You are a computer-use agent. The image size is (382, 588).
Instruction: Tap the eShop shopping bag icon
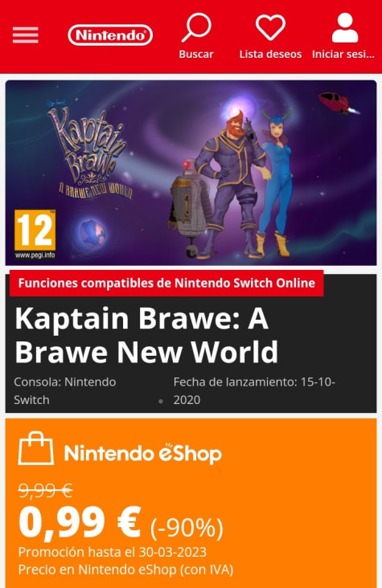(35, 448)
